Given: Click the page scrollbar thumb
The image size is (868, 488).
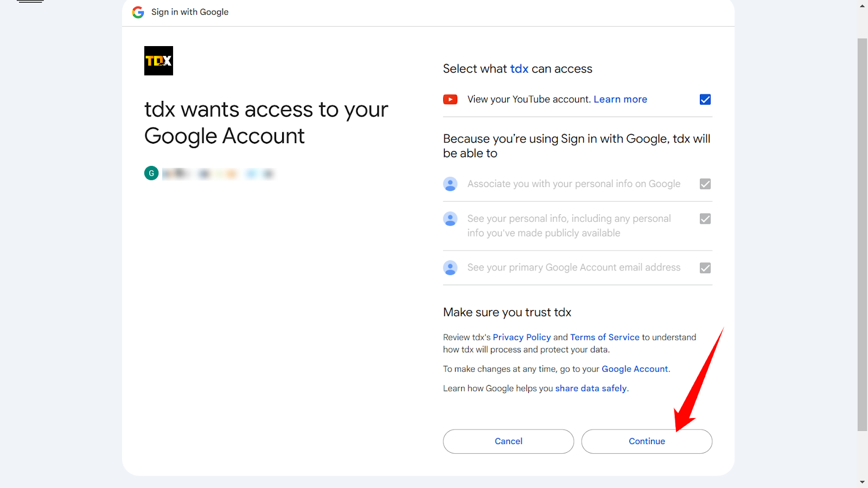Looking at the screenshot, I should click(x=862, y=234).
